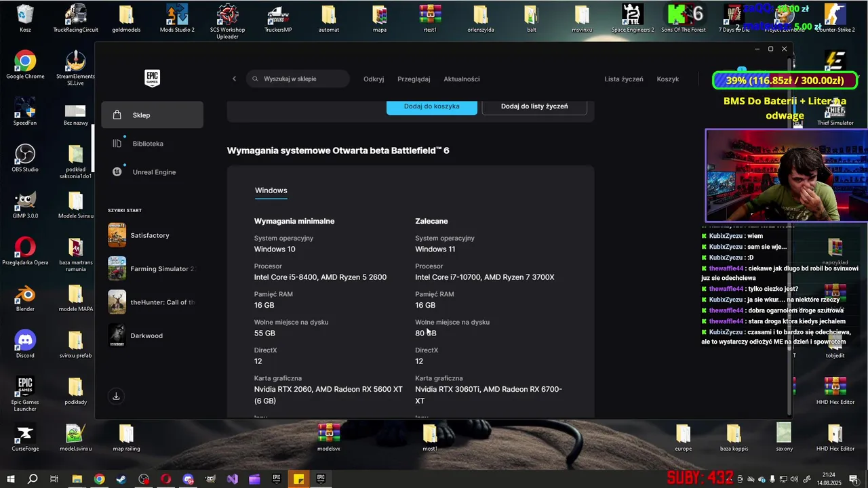Launch OBS Studio desktop icon
Image resolution: width=868 pixels, height=488 pixels.
click(x=25, y=158)
